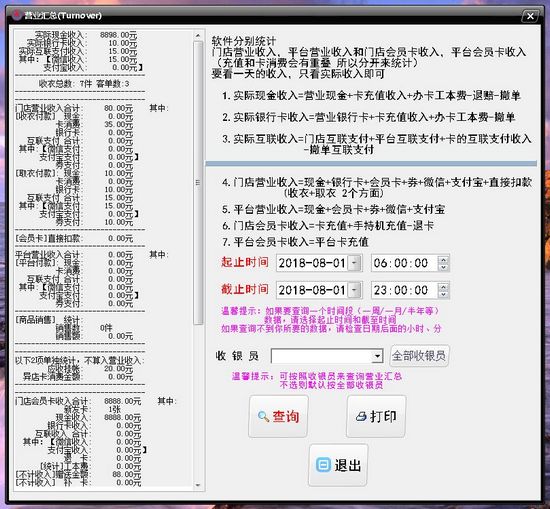The height and width of the screenshot is (509, 550).
Task: Select the 实际互联支付收入 15.00元 row
Action: click(x=79, y=51)
